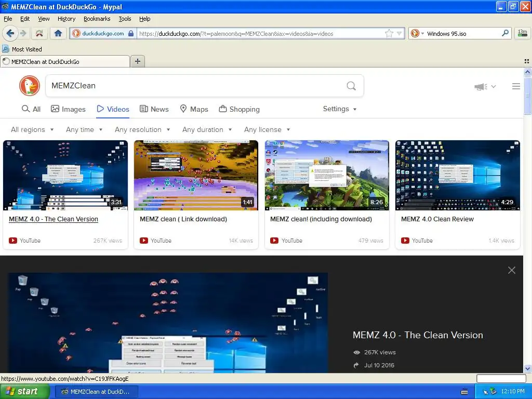Select the Videos results tab
Screen dimensions: 532x399
(x=113, y=109)
